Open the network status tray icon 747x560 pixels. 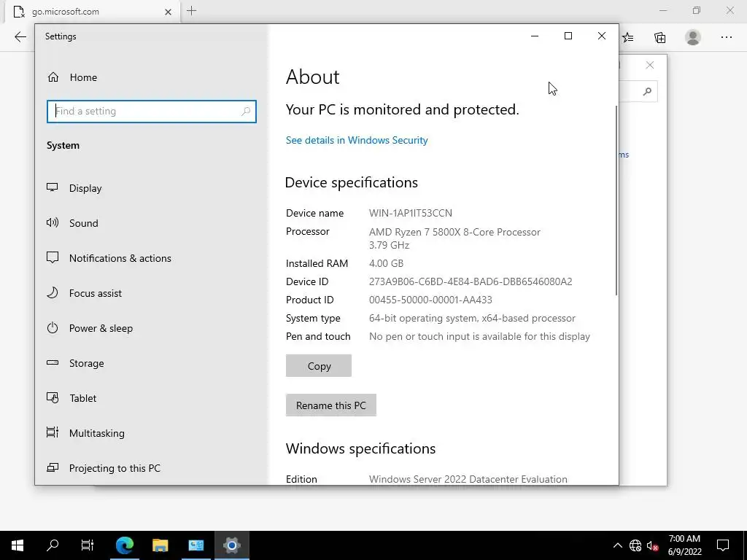(x=635, y=545)
